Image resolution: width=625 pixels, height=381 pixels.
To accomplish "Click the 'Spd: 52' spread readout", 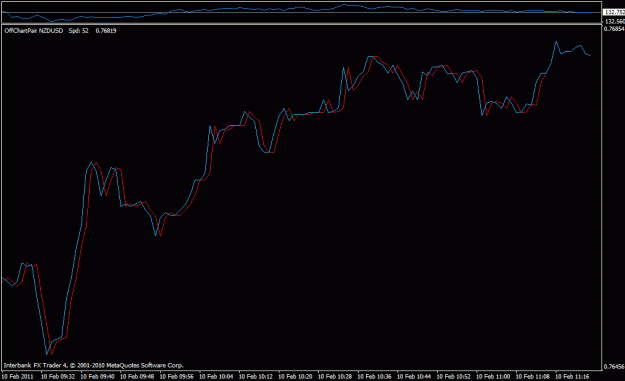I will point(79,31).
